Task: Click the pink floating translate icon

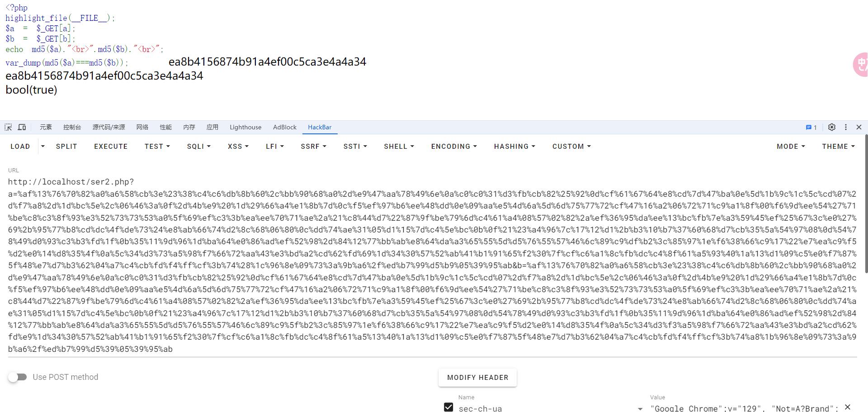Action: pos(860,65)
